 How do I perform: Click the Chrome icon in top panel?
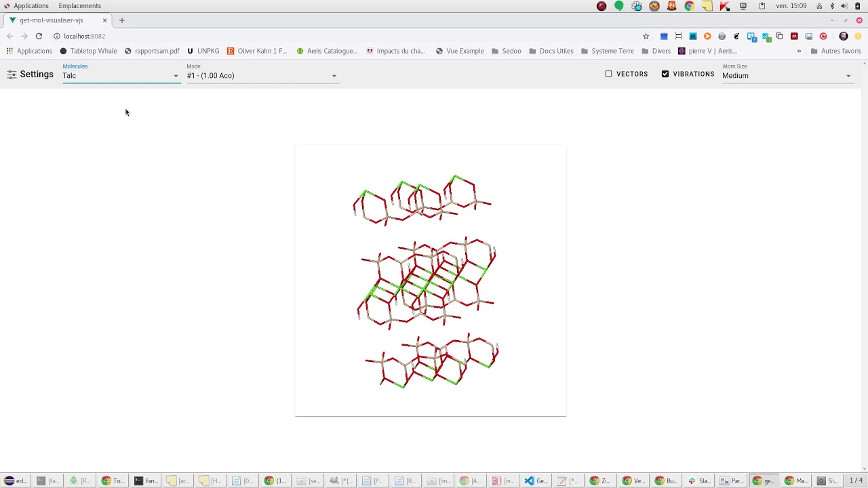[689, 6]
